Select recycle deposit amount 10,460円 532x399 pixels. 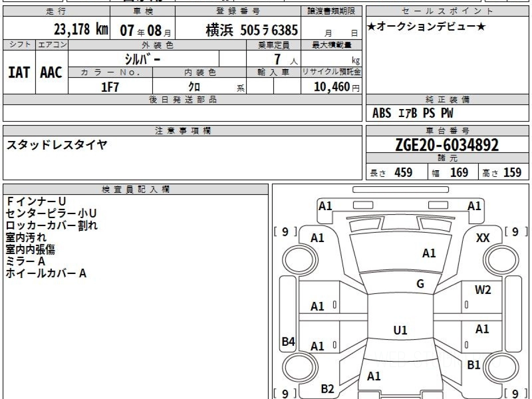pyautogui.click(x=337, y=87)
